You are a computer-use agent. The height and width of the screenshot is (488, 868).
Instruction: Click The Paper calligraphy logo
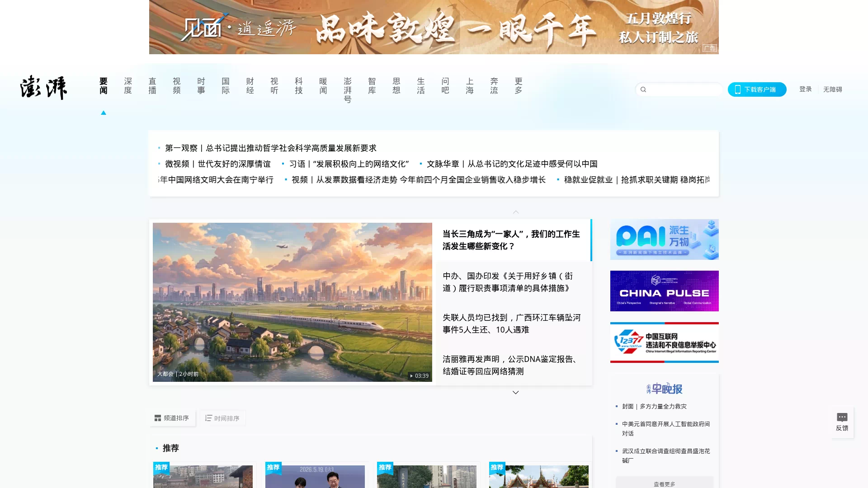click(43, 88)
